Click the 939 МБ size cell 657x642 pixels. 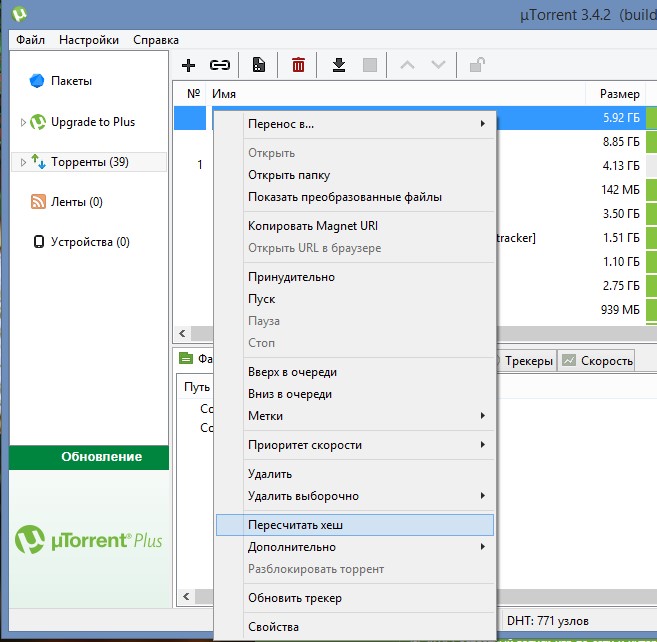click(x=620, y=310)
